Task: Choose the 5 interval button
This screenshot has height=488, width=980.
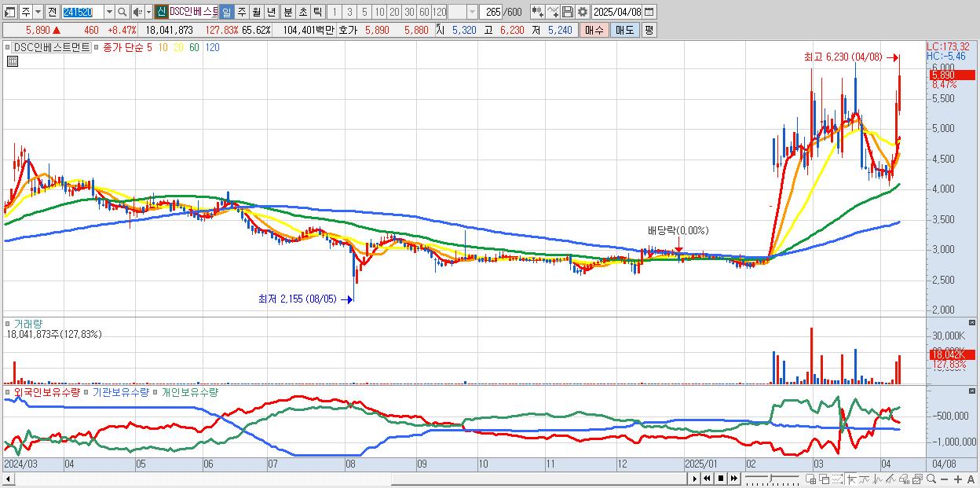Action: click(x=364, y=12)
